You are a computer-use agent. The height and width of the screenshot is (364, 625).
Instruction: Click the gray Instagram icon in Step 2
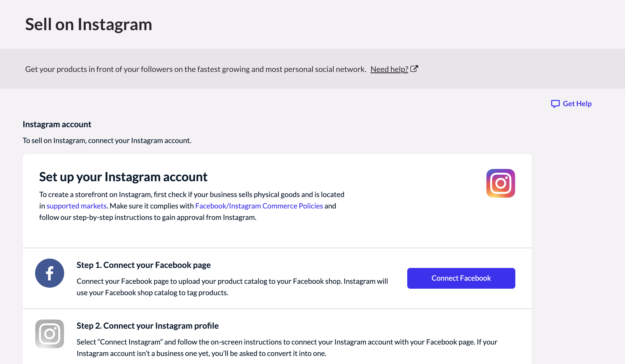point(50,334)
